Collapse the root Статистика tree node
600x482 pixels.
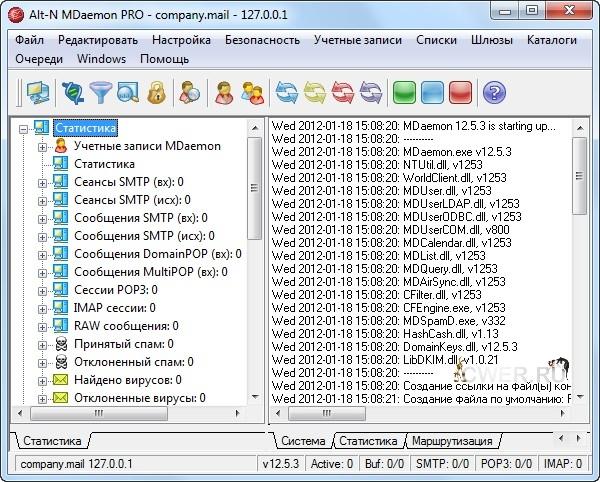pyautogui.click(x=25, y=128)
